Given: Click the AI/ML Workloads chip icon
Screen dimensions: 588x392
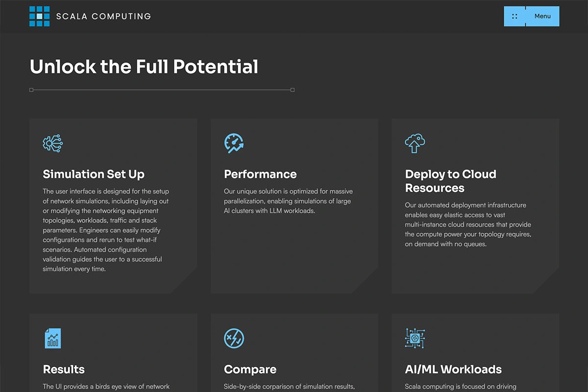Looking at the screenshot, I should click(415, 338).
